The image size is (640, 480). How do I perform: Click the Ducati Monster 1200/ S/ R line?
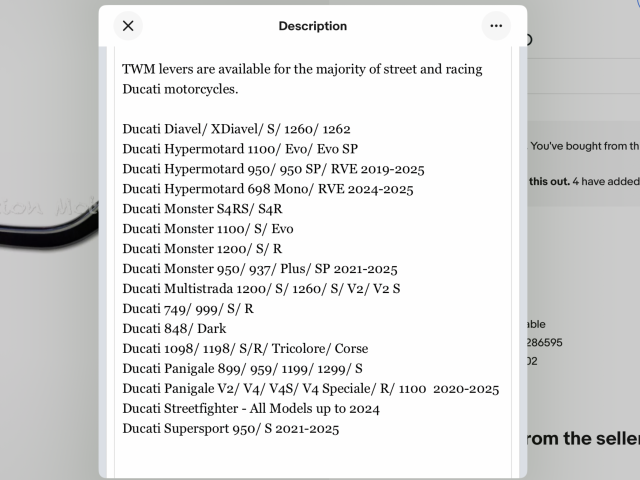click(202, 249)
